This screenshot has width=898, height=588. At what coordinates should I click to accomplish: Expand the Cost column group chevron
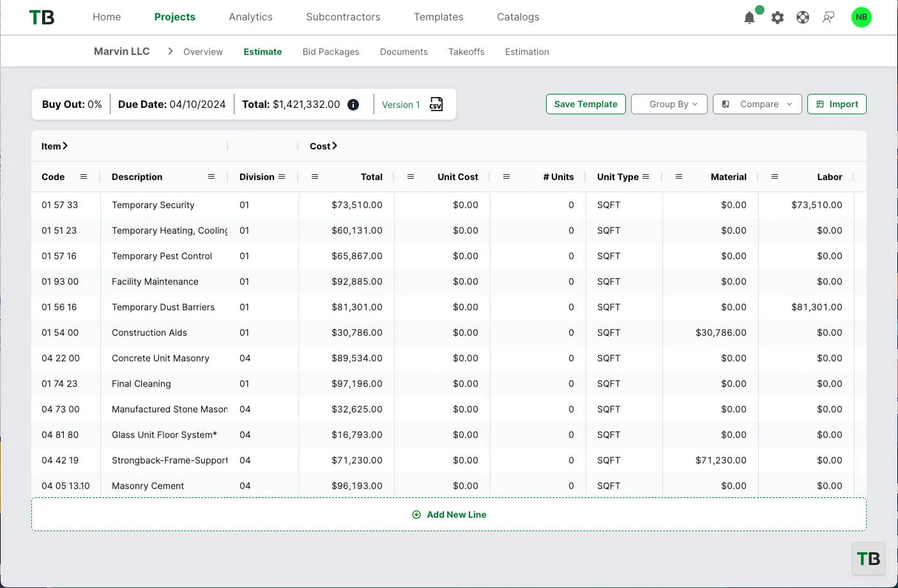click(335, 146)
